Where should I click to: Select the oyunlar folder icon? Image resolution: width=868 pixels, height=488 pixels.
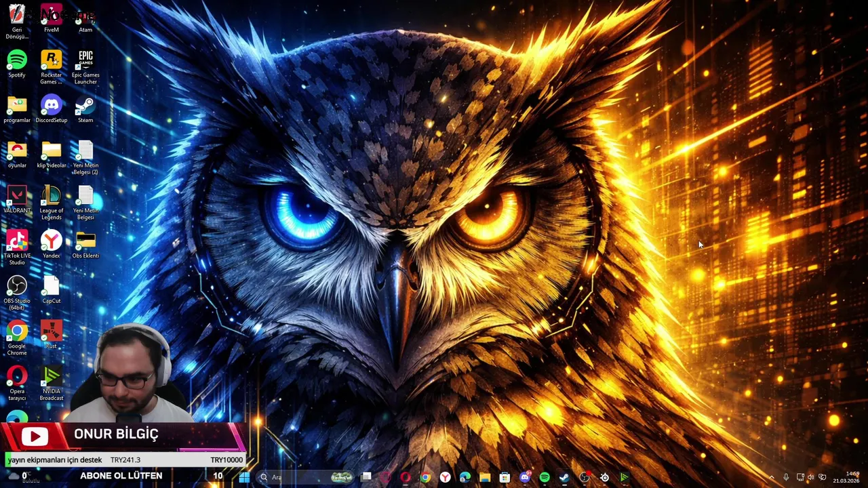(17, 155)
